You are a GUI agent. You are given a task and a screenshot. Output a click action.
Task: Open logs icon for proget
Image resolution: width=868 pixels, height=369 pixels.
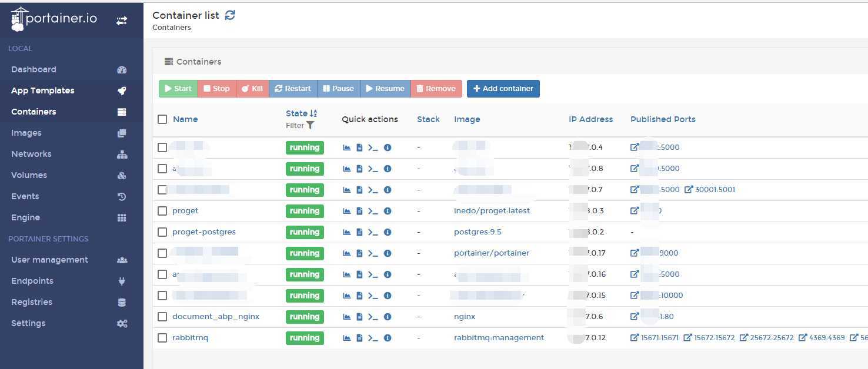360,211
